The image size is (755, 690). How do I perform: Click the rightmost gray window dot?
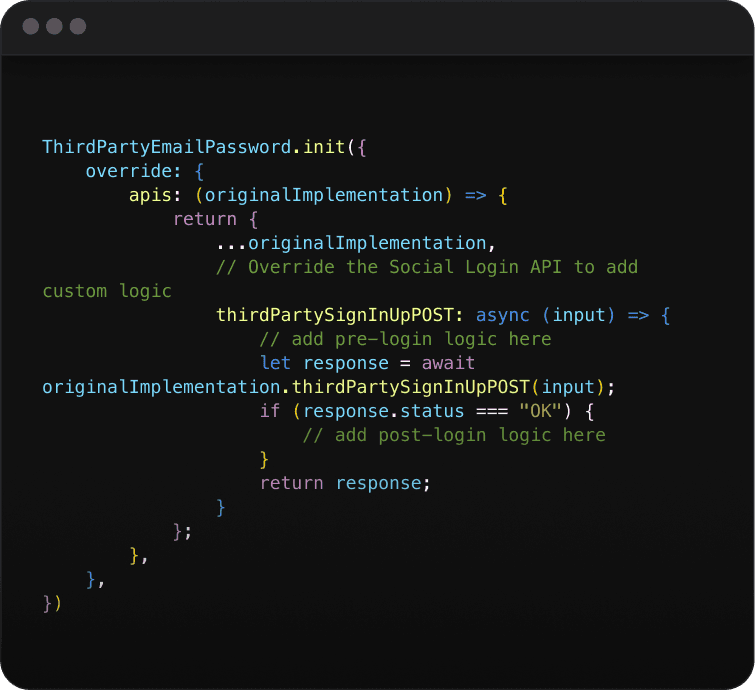tap(77, 26)
